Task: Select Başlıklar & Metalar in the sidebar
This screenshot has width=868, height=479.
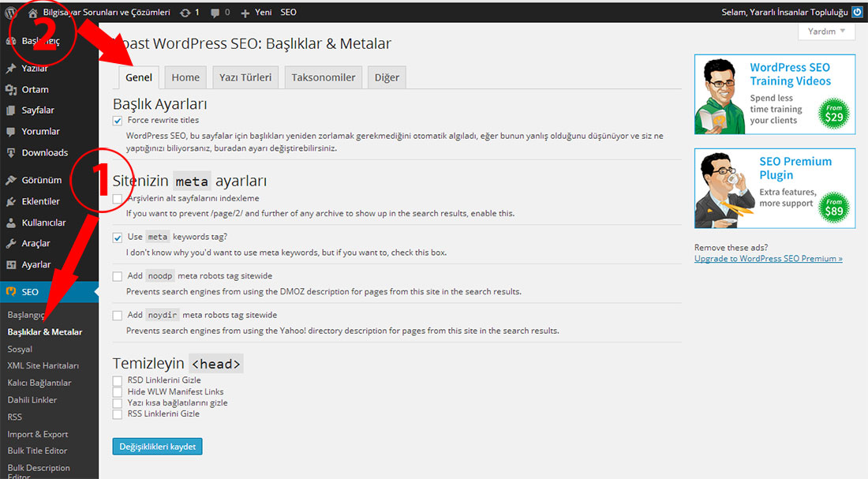Action: pyautogui.click(x=45, y=332)
